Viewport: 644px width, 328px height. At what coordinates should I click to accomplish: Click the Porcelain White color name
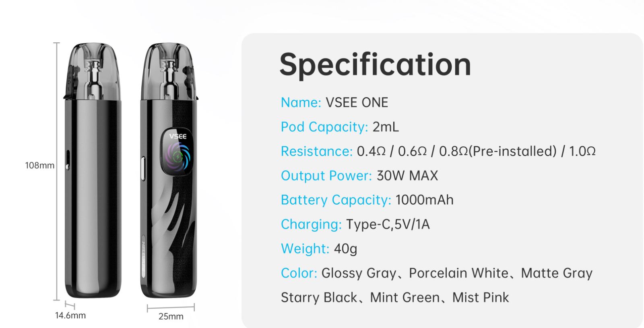[458, 273]
